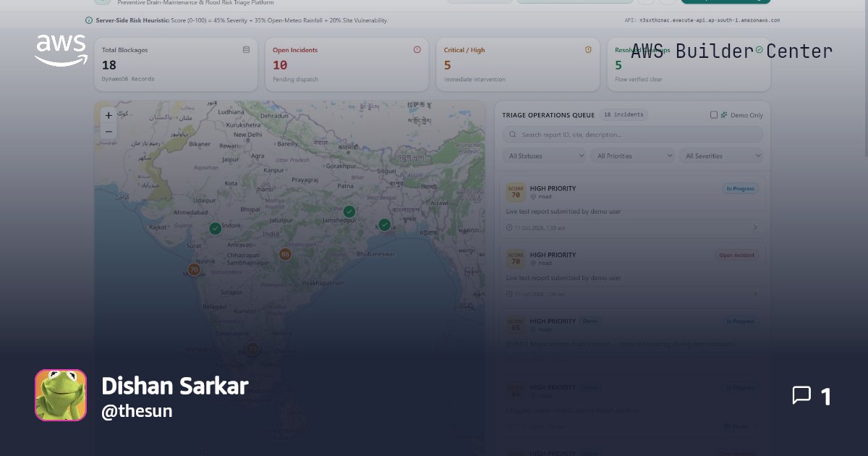Click the Critical / High value 5
Viewport: 868px width, 456px height.
click(448, 65)
